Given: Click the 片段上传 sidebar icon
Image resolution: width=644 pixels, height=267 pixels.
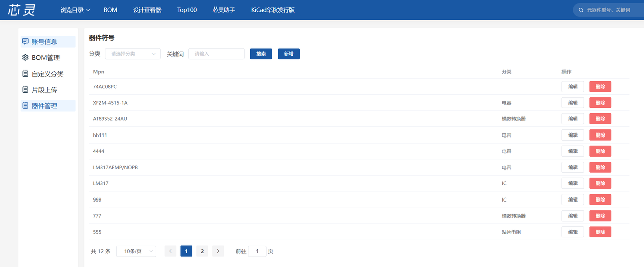Looking at the screenshot, I should [x=25, y=90].
